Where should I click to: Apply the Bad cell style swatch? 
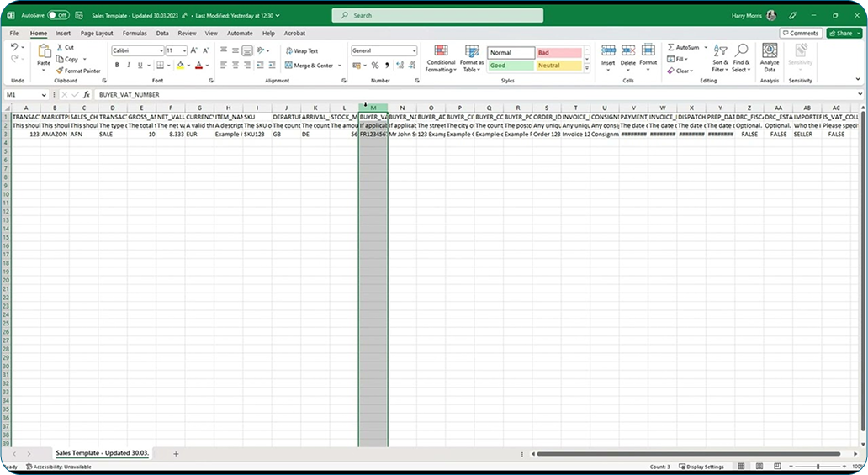click(559, 52)
